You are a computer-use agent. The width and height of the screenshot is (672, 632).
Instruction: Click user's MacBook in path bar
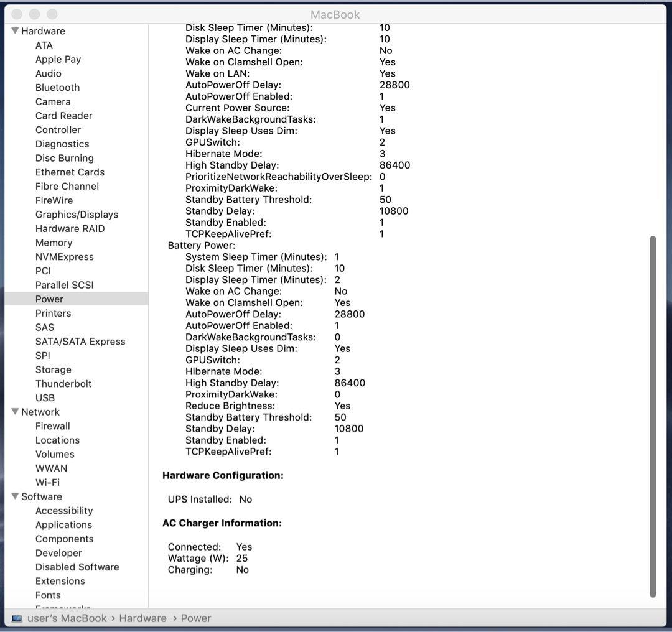[x=67, y=618]
